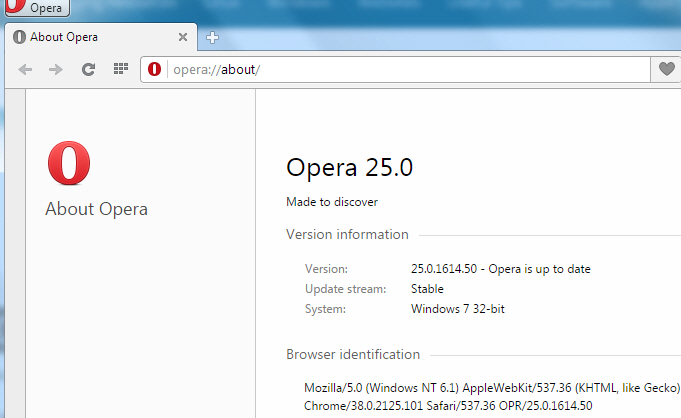The image size is (681, 418).
Task: Click the Opera 25.0 heading
Action: (x=350, y=167)
